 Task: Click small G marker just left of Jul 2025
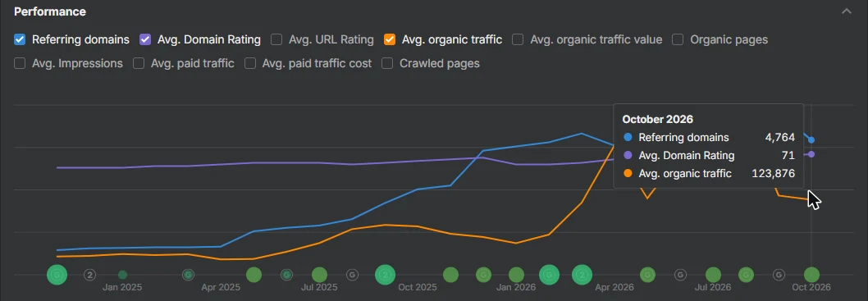click(x=286, y=275)
